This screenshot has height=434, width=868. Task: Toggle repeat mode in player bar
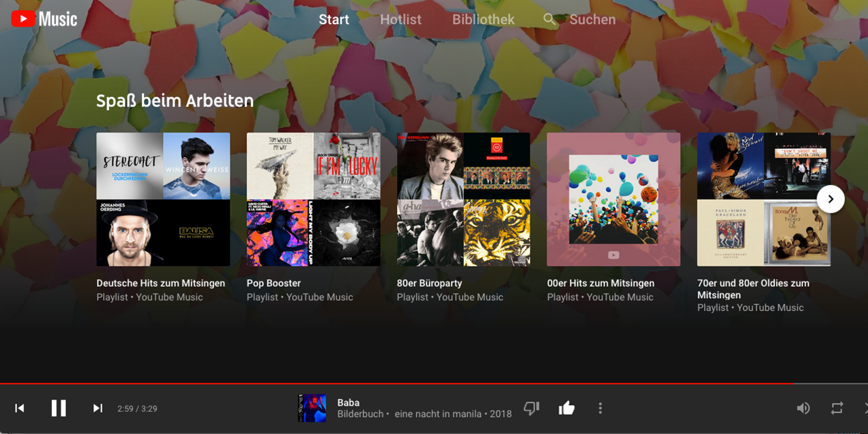[837, 408]
